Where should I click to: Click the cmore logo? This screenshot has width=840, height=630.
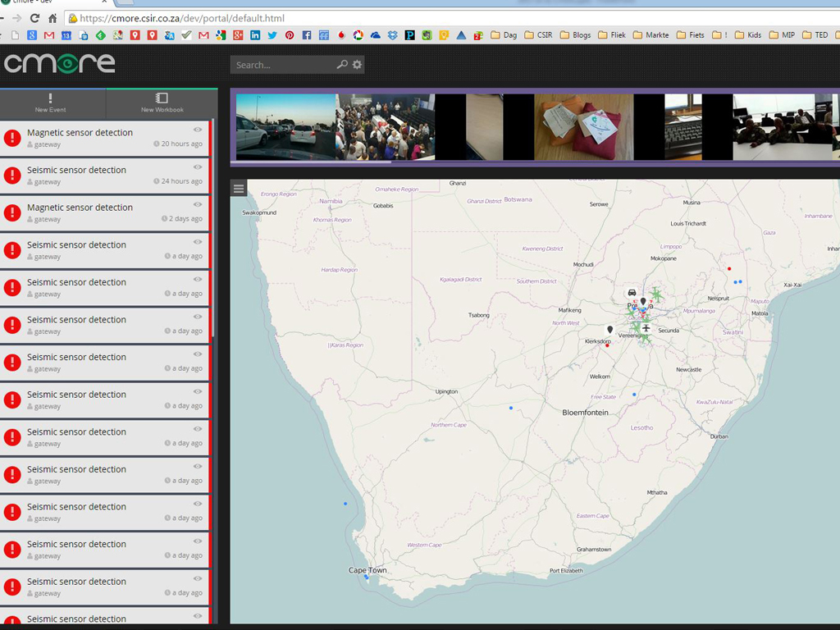59,63
